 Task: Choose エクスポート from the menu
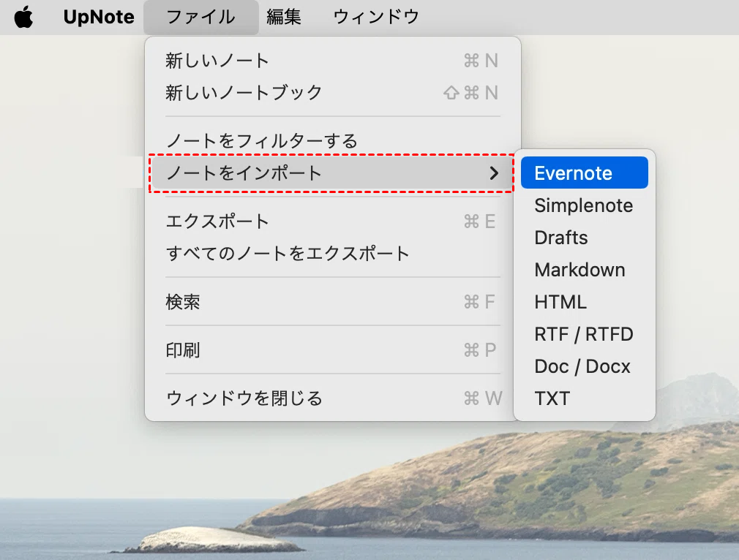coord(332,222)
